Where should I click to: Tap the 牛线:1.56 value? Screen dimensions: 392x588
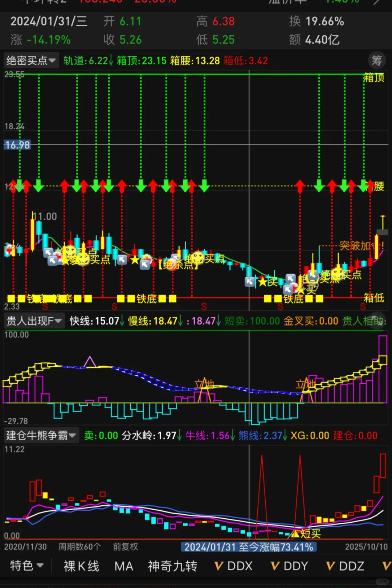[x=210, y=436]
